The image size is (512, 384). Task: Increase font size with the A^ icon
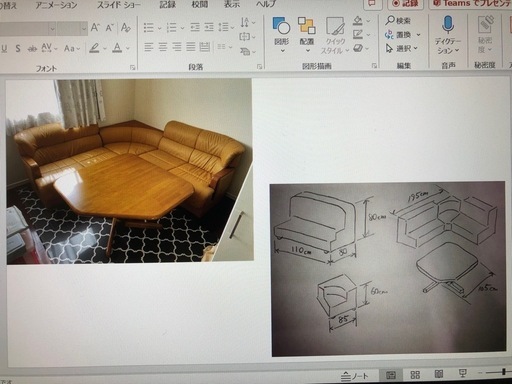point(95,27)
